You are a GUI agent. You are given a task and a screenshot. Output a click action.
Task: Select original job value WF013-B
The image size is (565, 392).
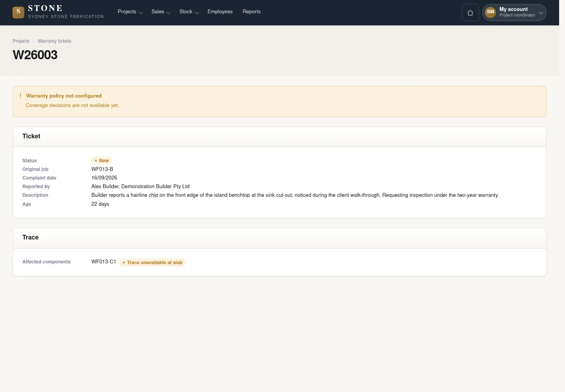pos(102,169)
